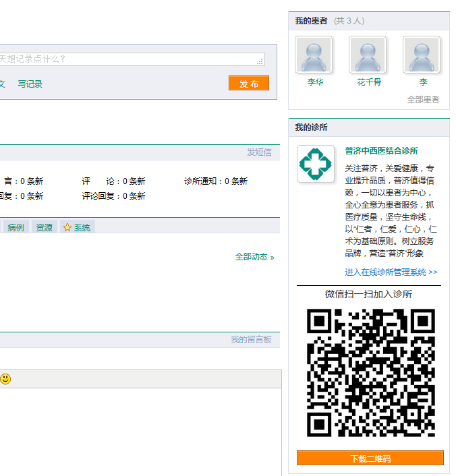This screenshot has width=456, height=476.
Task: Click 评 论：0 条新 text
Action: 113,181
